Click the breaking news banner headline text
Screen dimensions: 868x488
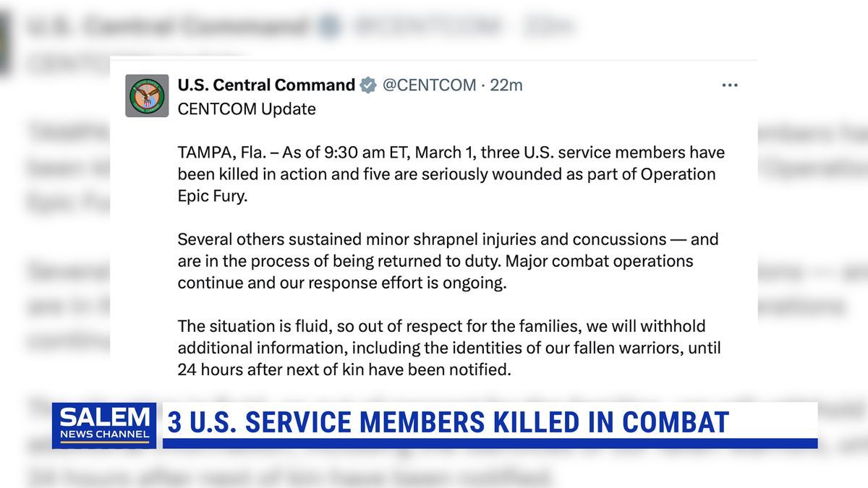(448, 423)
